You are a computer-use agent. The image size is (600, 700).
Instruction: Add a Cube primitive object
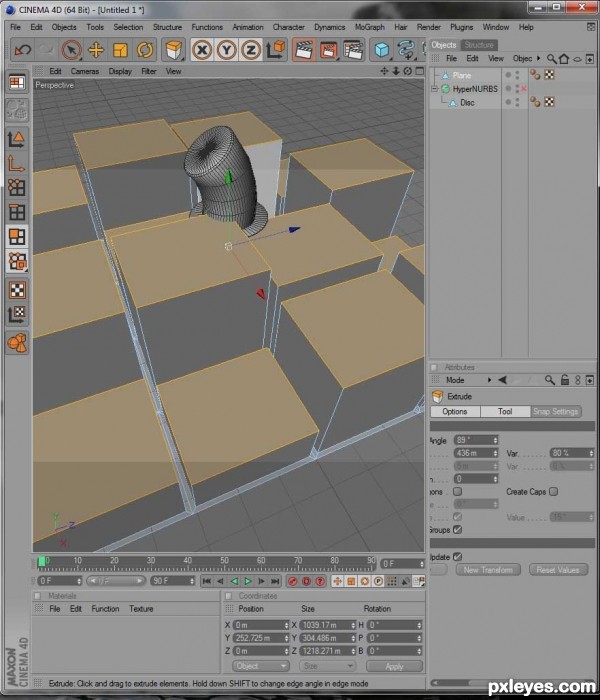(x=382, y=50)
